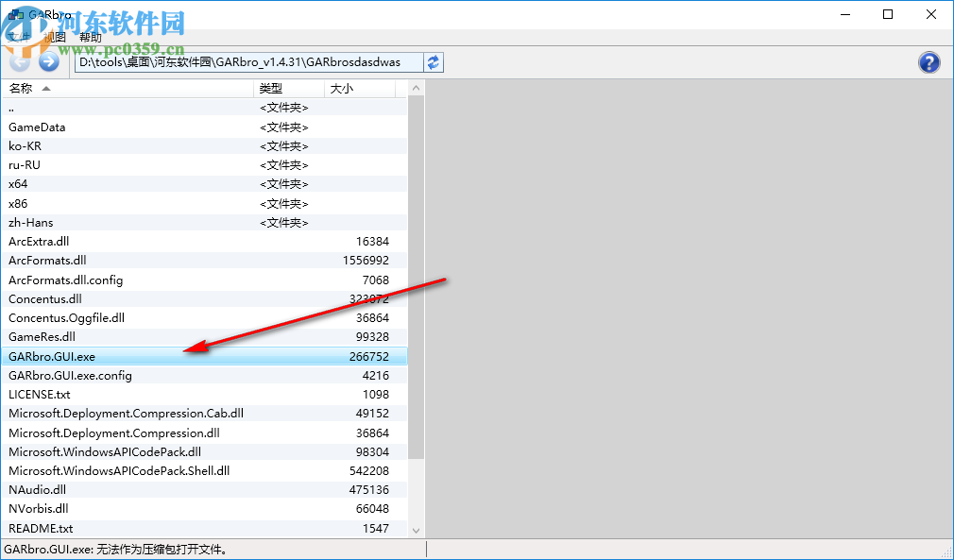Open the 文件 menu
This screenshot has width=954, height=560.
pyautogui.click(x=19, y=37)
